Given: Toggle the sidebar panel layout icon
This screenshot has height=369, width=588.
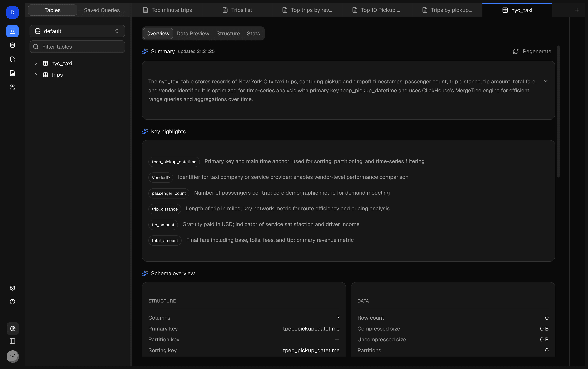Looking at the screenshot, I should click(12, 341).
